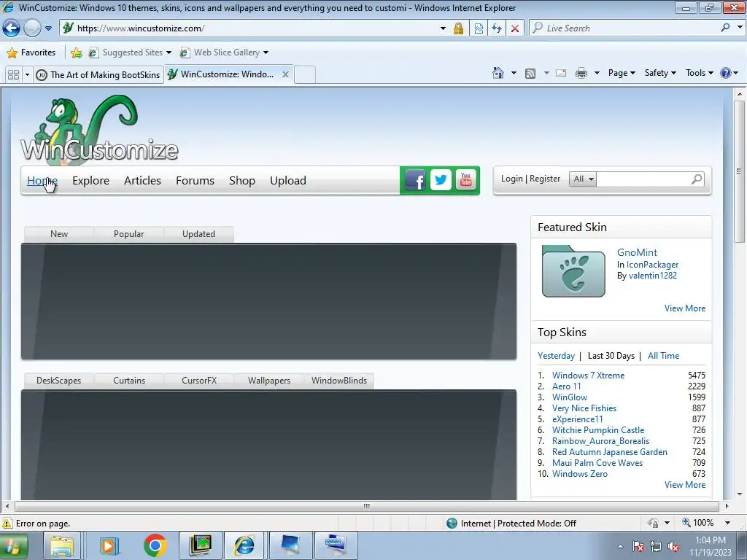This screenshot has height=560, width=747.
Task: Click the security lock icon in address bar
Action: click(458, 28)
